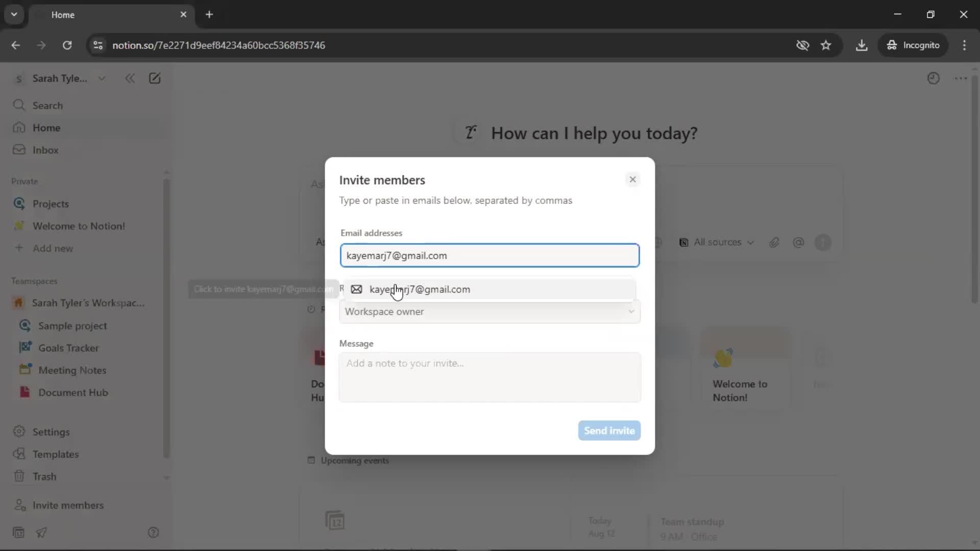Viewport: 980px width, 551px height.
Task: Close the Home browser tab
Action: tap(183, 15)
